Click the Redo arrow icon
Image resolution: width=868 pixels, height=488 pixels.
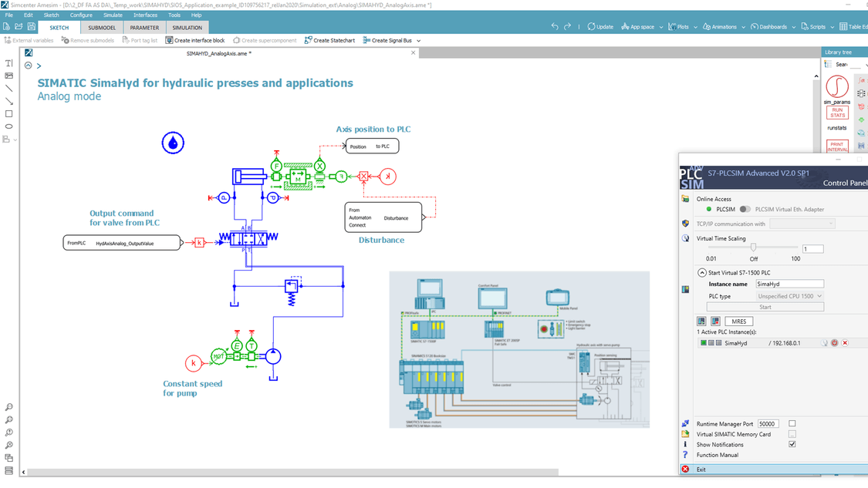[x=567, y=26]
